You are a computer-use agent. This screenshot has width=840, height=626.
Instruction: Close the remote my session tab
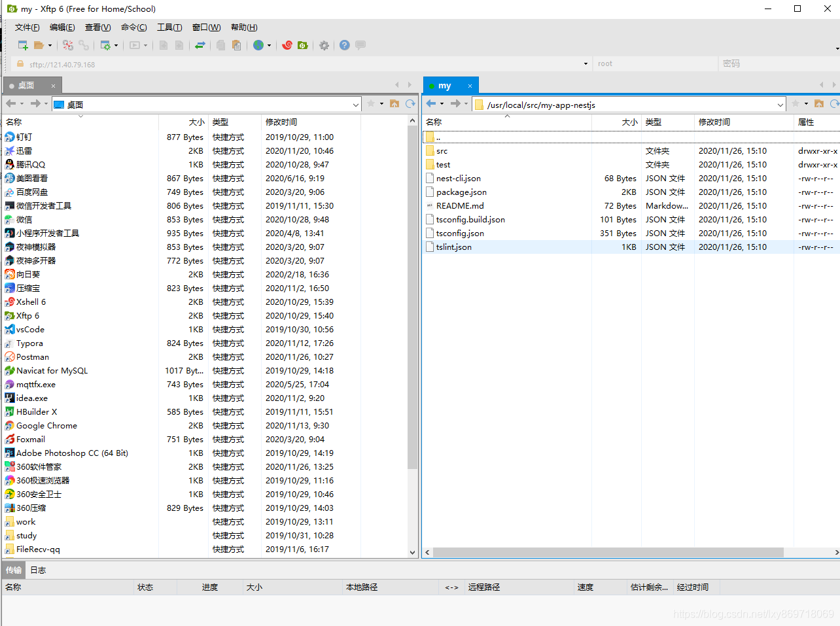pos(470,86)
